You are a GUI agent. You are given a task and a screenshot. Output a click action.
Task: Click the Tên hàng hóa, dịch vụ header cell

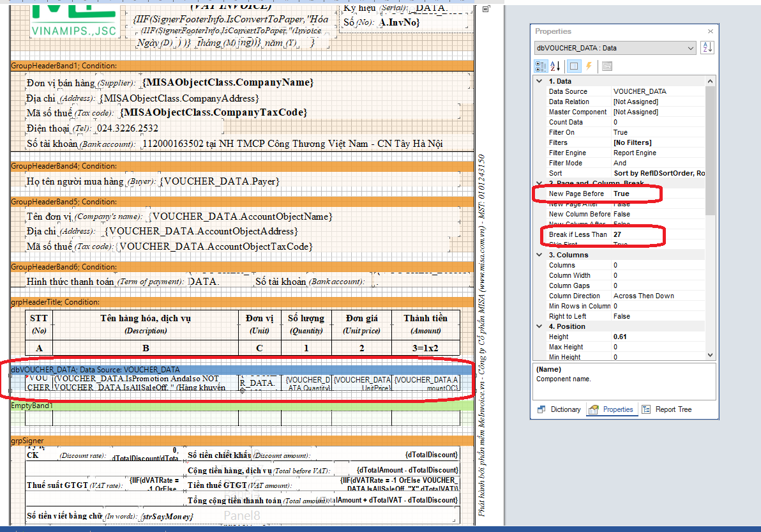pyautogui.click(x=146, y=324)
